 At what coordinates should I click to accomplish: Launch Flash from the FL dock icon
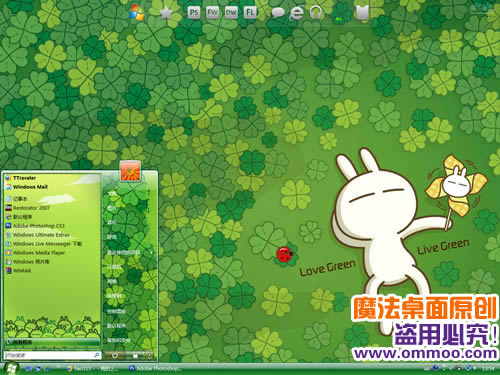[x=250, y=13]
